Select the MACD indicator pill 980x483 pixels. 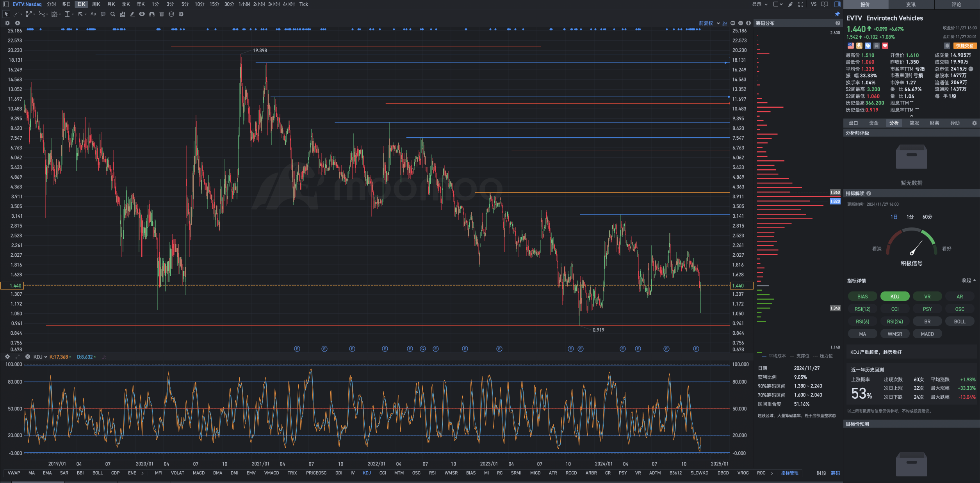point(927,334)
